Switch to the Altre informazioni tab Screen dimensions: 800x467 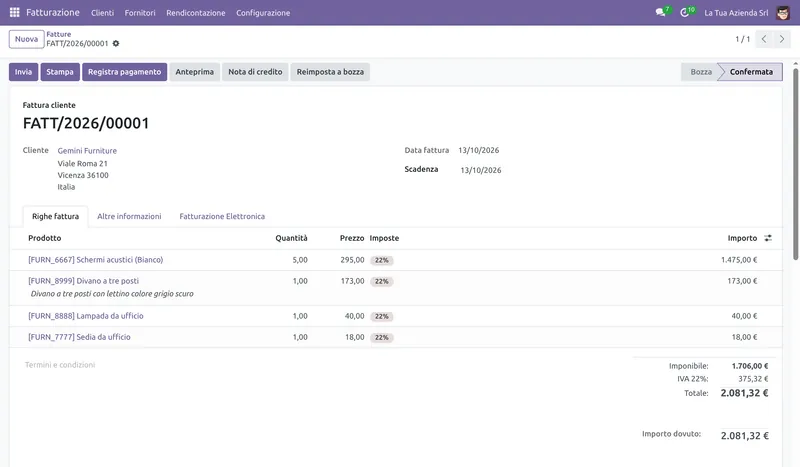pos(129,216)
